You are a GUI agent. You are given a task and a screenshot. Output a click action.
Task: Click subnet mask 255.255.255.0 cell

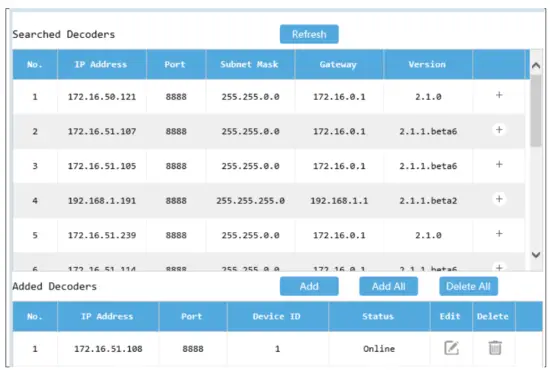[250, 201]
